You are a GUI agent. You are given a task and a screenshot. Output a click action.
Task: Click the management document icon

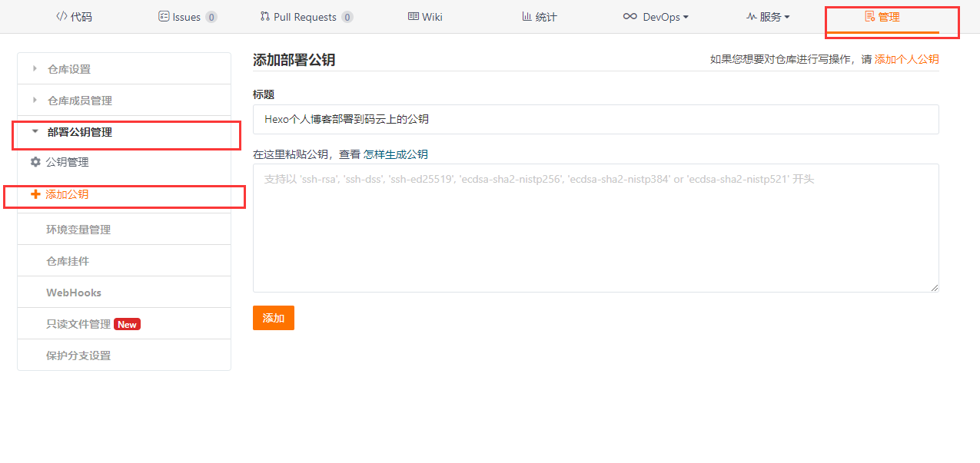coord(870,17)
